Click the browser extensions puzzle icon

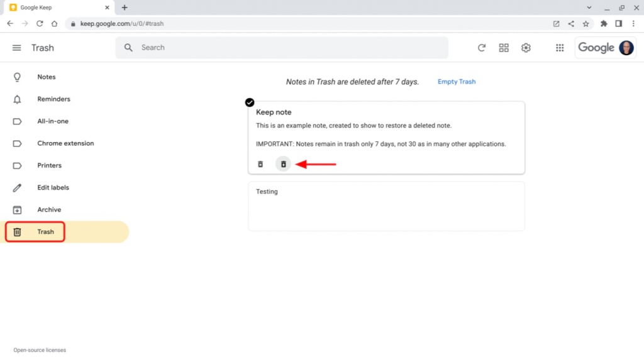tap(603, 23)
